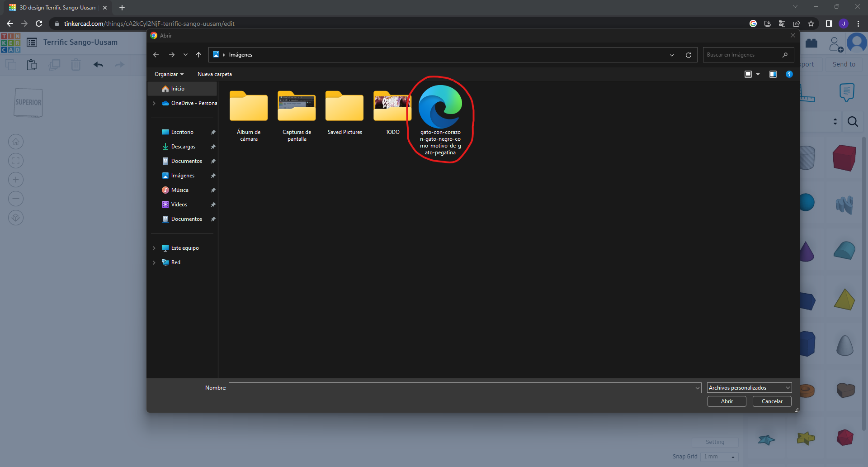Switch Tinkercad perspective view cube icon

[x=16, y=218]
